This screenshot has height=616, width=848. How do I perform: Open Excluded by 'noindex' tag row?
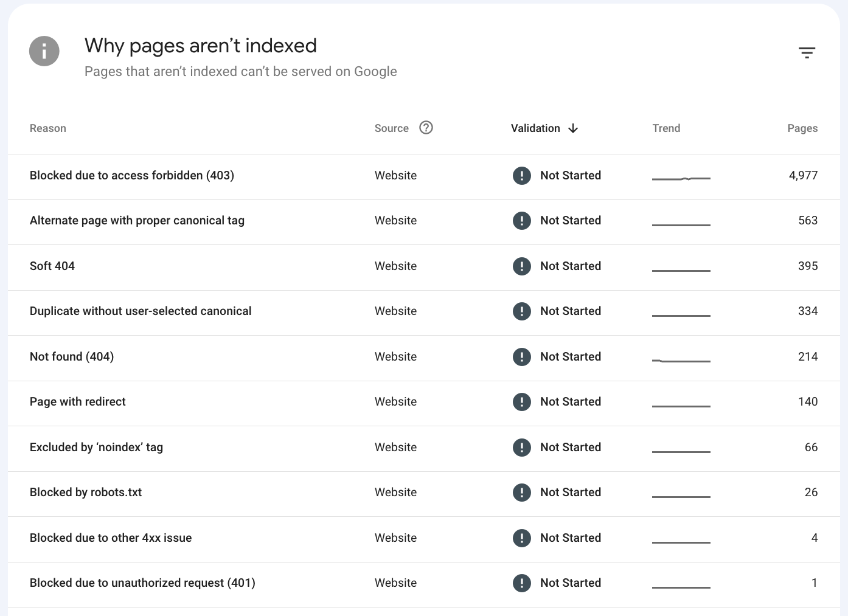pos(96,448)
